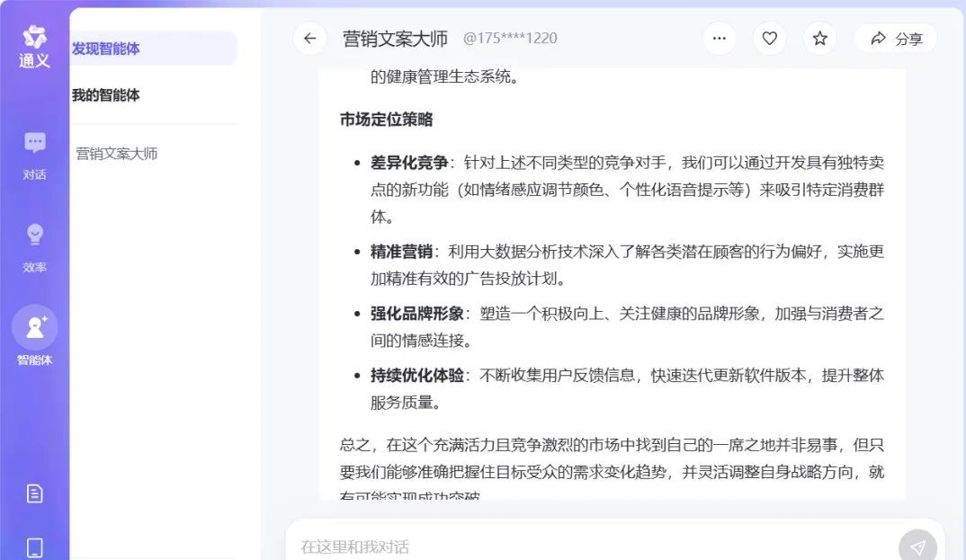Switch to 发现智能体 tab
This screenshot has width=966, height=560.
pyautogui.click(x=154, y=49)
